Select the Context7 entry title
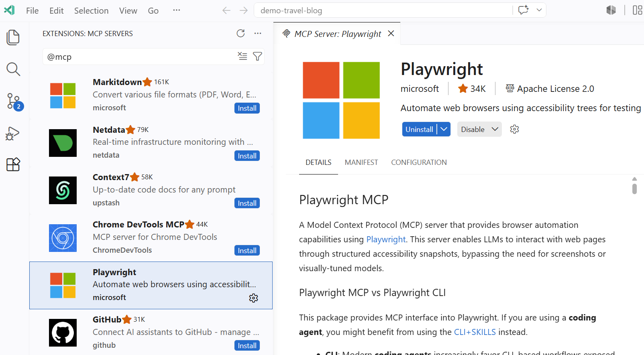The height and width of the screenshot is (355, 644). point(111,177)
